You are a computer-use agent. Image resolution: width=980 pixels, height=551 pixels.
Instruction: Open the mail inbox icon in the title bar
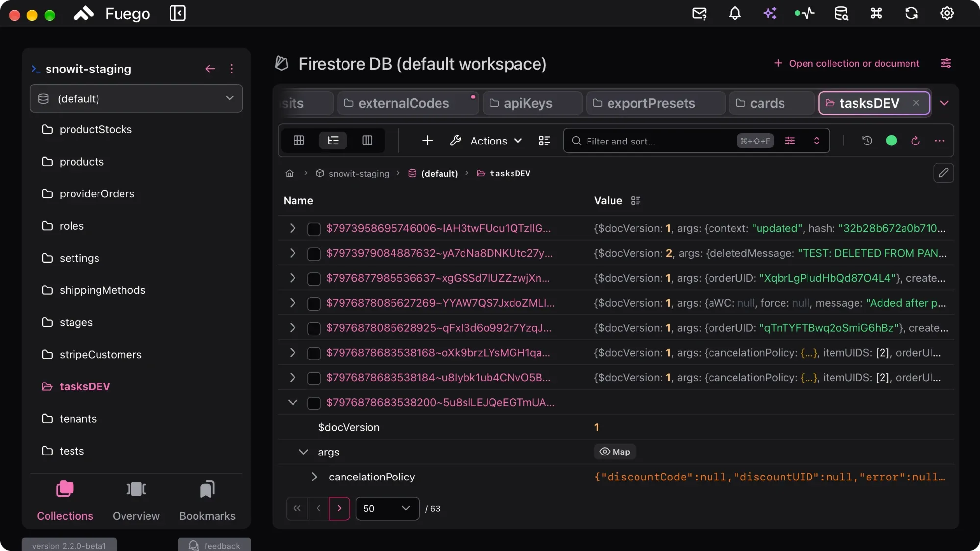pyautogui.click(x=699, y=13)
